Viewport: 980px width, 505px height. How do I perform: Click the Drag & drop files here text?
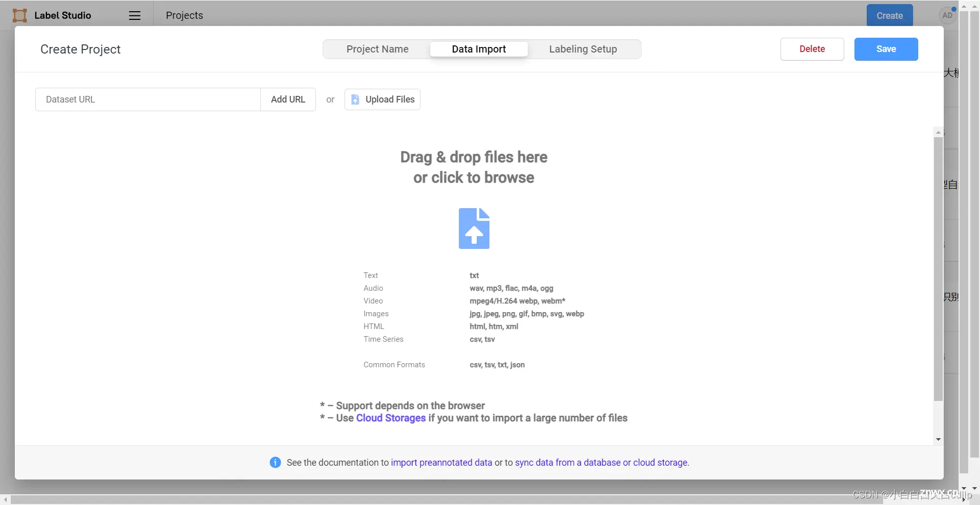pos(474,157)
